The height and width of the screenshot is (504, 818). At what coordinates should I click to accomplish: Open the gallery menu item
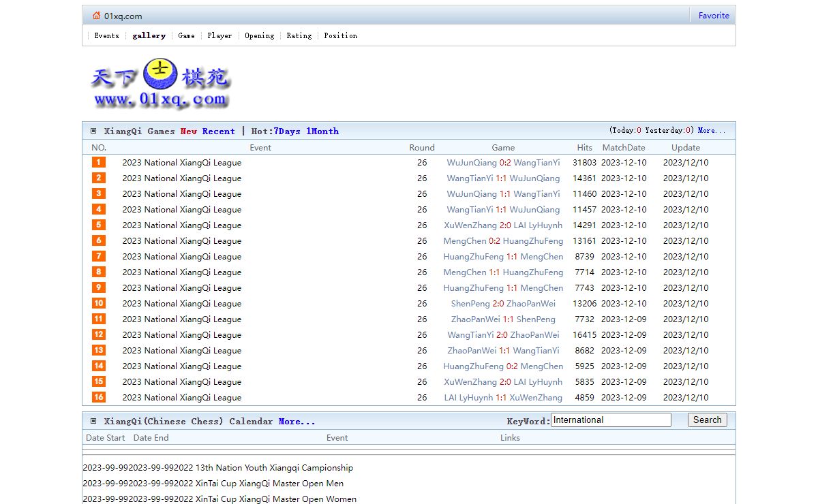pyautogui.click(x=149, y=35)
